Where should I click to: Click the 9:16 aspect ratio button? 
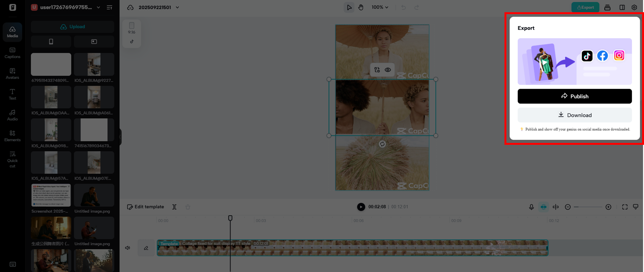(x=132, y=28)
